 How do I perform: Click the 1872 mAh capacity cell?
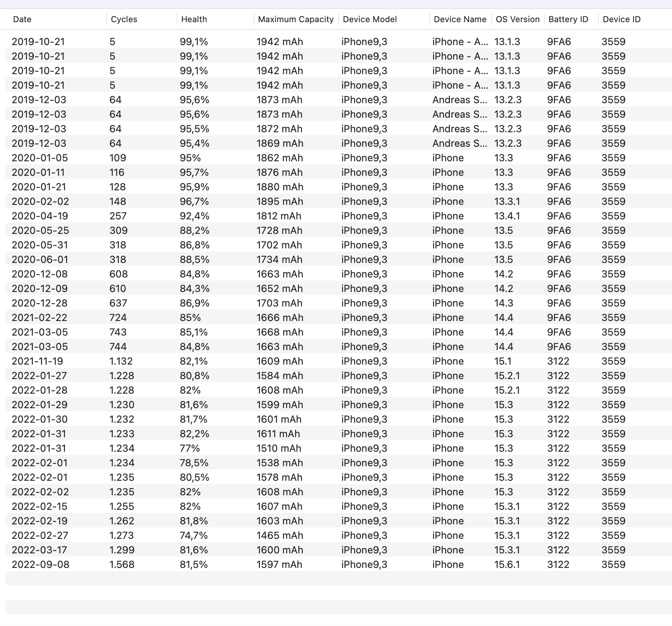(279, 129)
